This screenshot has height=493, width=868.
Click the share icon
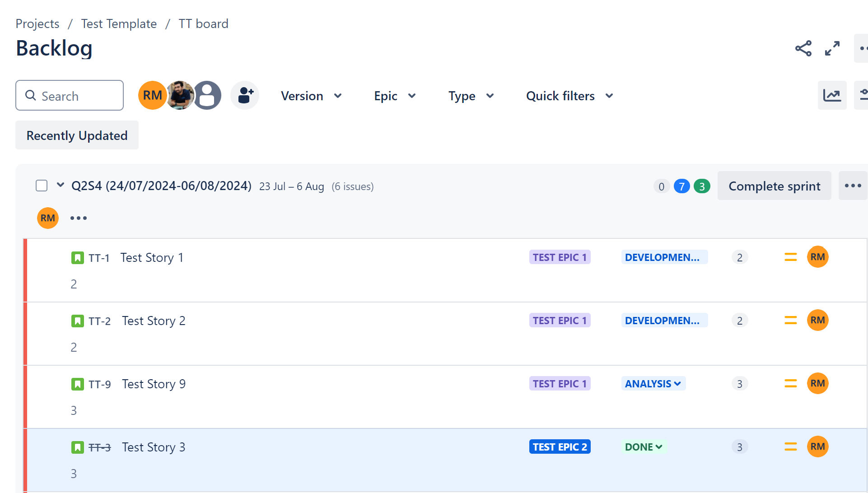(803, 48)
